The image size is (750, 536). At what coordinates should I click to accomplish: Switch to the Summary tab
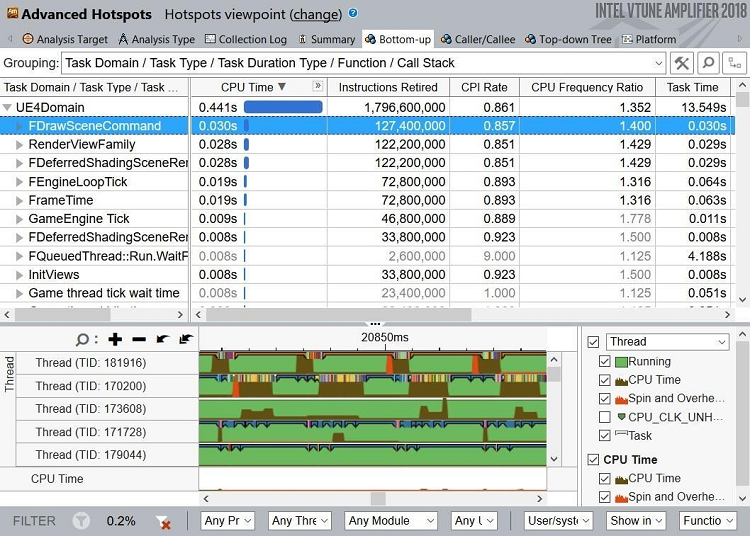[x=327, y=39]
